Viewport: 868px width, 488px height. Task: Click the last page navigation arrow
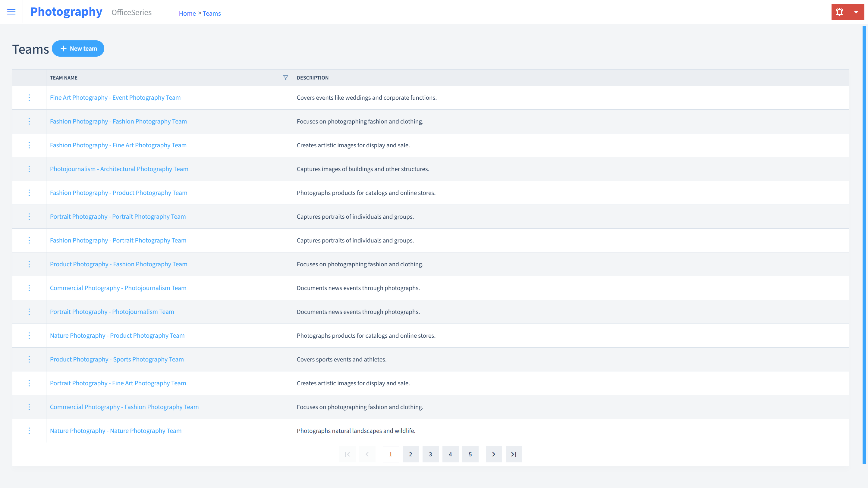(513, 454)
